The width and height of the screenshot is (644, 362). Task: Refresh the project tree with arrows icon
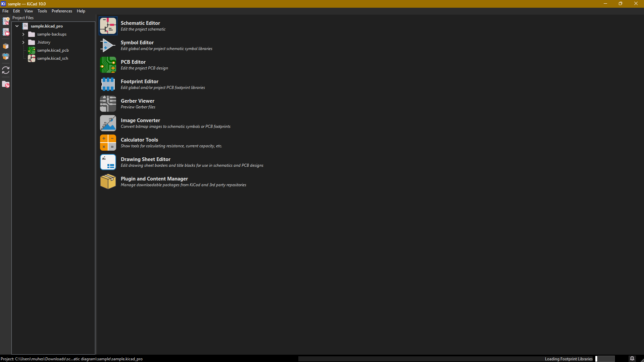tap(6, 70)
